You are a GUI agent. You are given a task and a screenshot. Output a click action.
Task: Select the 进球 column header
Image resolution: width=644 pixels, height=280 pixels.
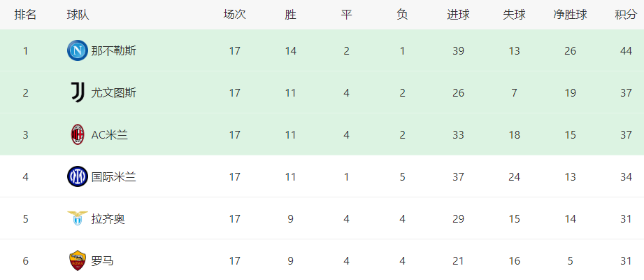point(459,15)
